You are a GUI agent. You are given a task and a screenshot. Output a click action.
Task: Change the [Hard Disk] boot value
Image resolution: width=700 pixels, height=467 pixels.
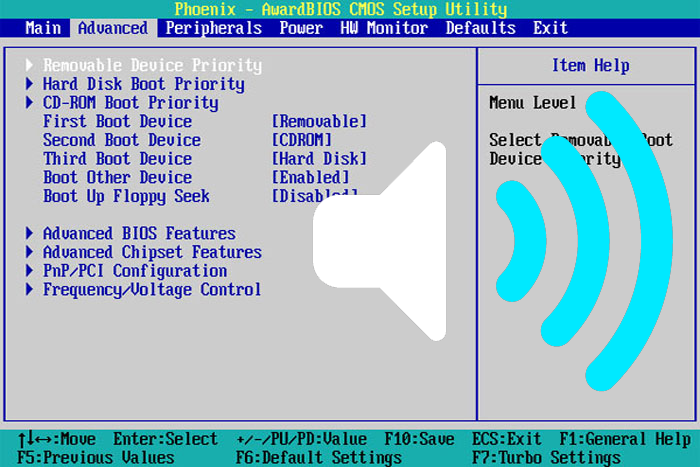pos(319,159)
